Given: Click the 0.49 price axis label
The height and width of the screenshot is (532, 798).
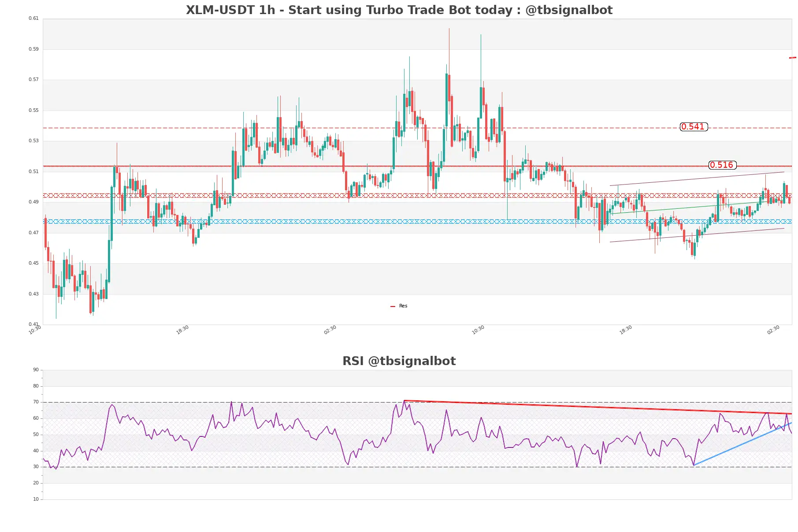Looking at the screenshot, I should coord(33,202).
